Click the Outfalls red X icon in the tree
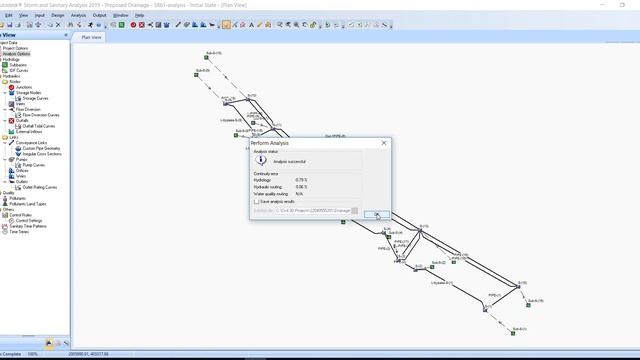The height and width of the screenshot is (360, 640). click(11, 121)
